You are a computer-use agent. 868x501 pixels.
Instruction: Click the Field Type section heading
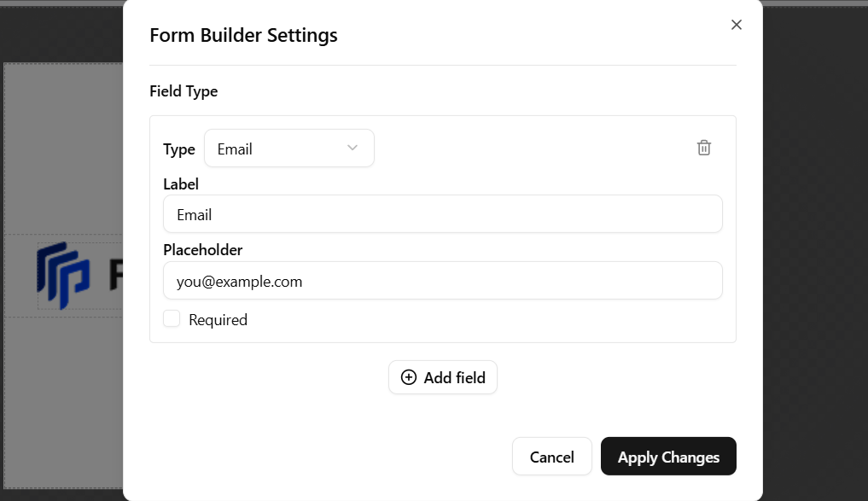tap(184, 91)
